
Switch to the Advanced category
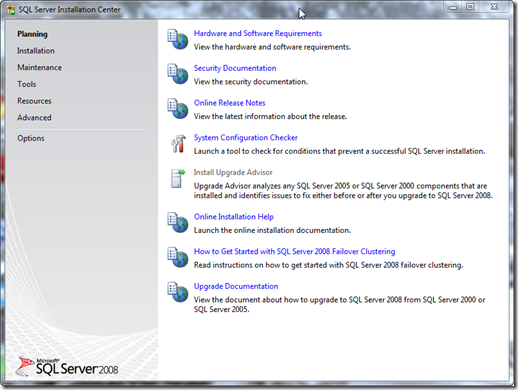[x=34, y=118]
